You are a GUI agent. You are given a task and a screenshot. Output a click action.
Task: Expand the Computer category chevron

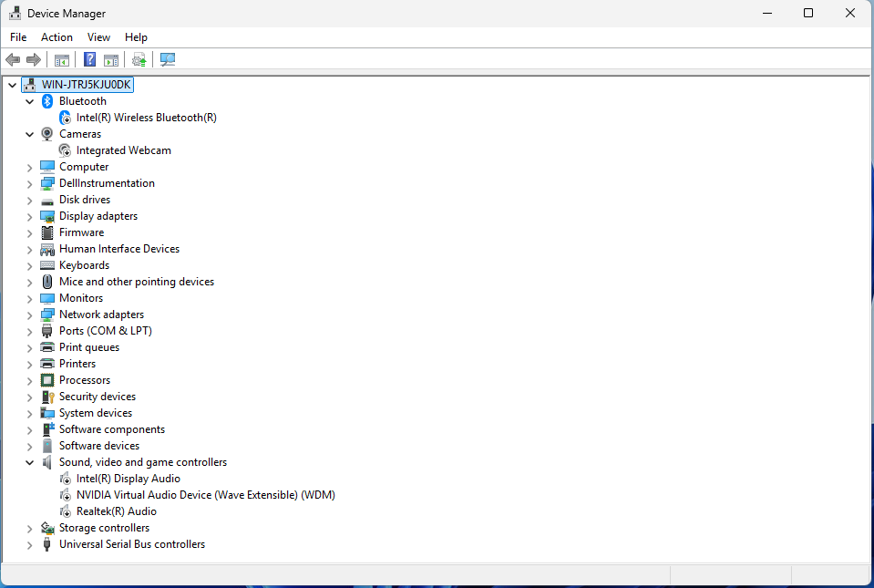click(x=29, y=167)
